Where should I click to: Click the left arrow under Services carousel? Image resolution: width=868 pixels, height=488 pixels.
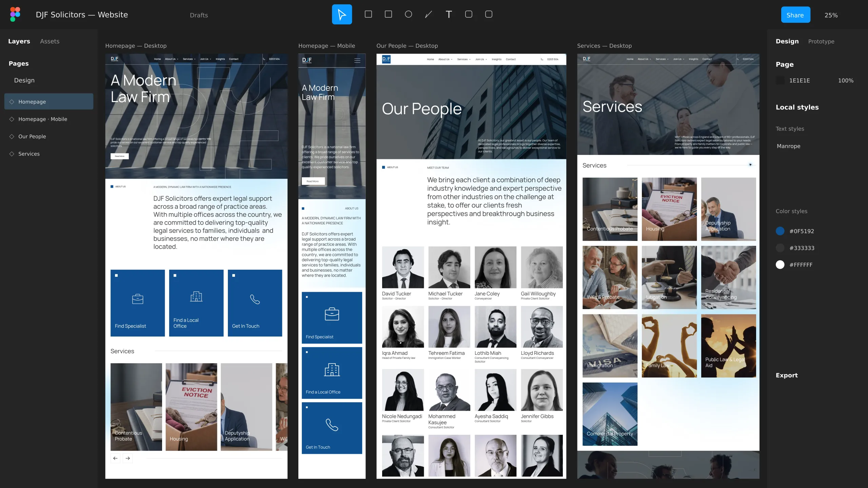point(115,459)
